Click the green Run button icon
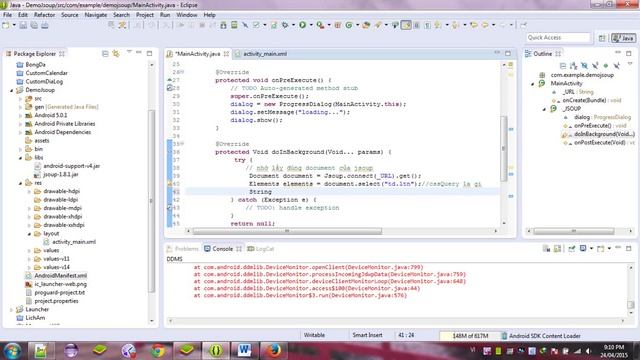640x360 pixels. coord(302,25)
